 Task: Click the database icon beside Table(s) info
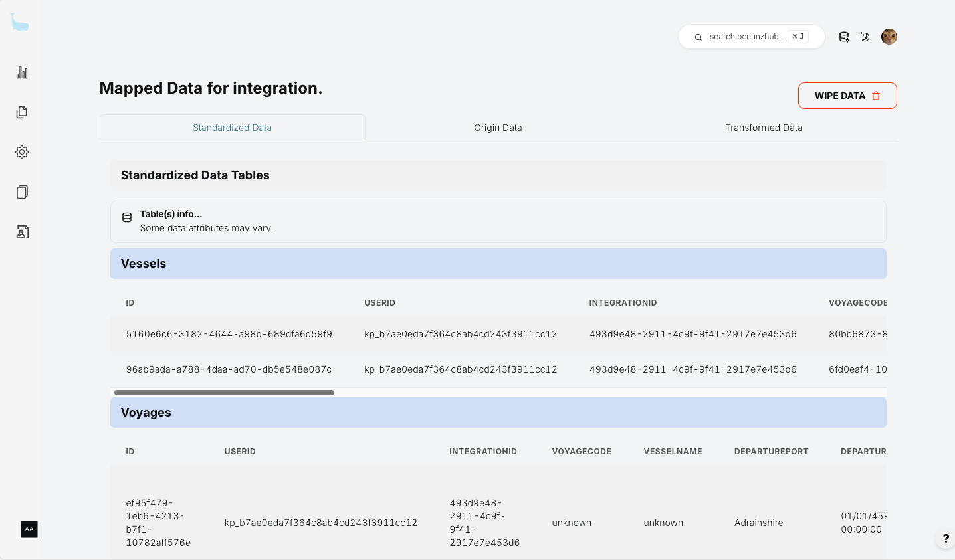coord(127,217)
